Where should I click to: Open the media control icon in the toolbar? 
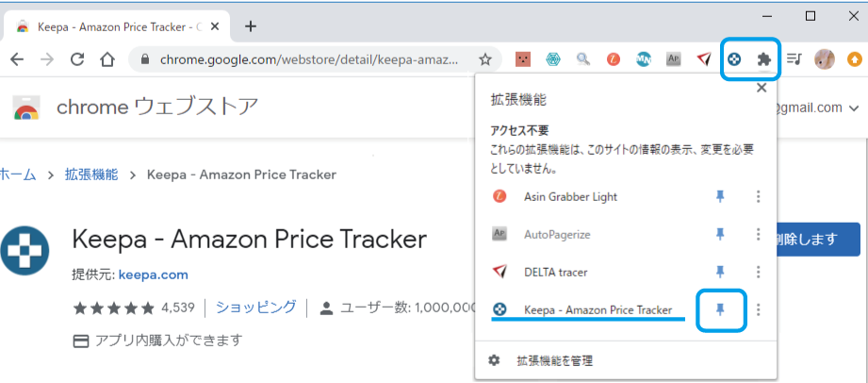point(795,59)
